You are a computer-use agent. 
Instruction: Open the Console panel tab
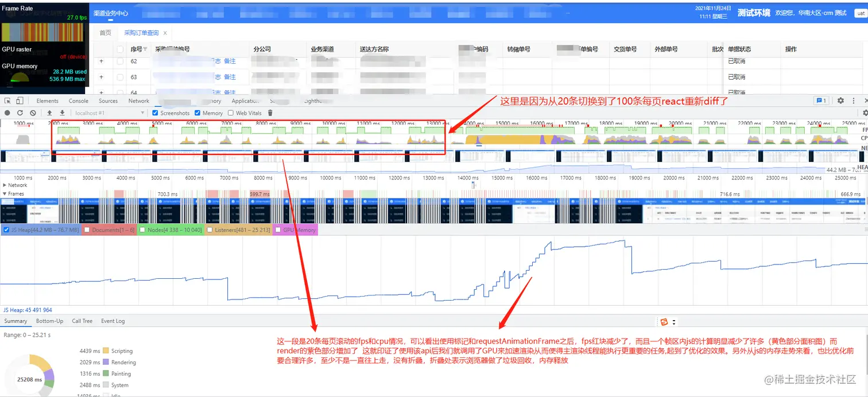tap(78, 100)
